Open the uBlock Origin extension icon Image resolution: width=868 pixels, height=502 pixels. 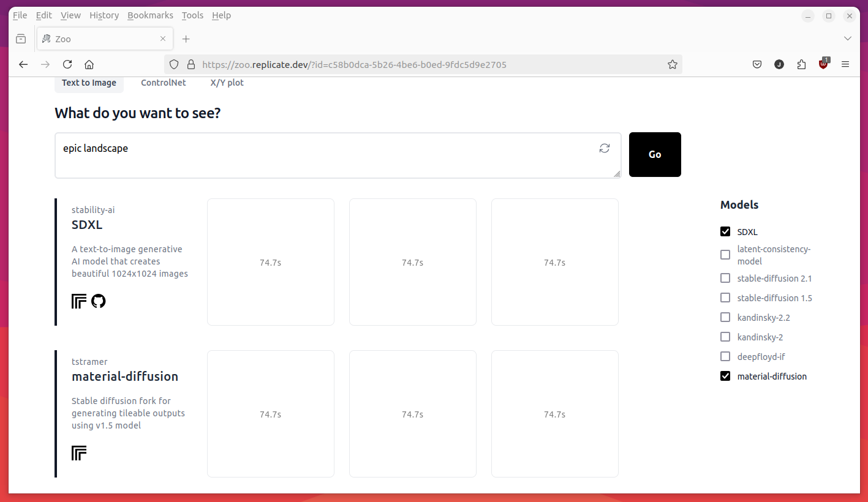[823, 64]
